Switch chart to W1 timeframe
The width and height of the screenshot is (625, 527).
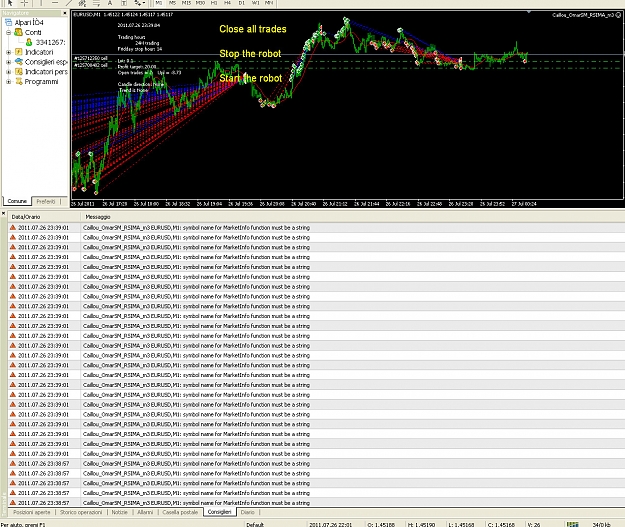(256, 3)
